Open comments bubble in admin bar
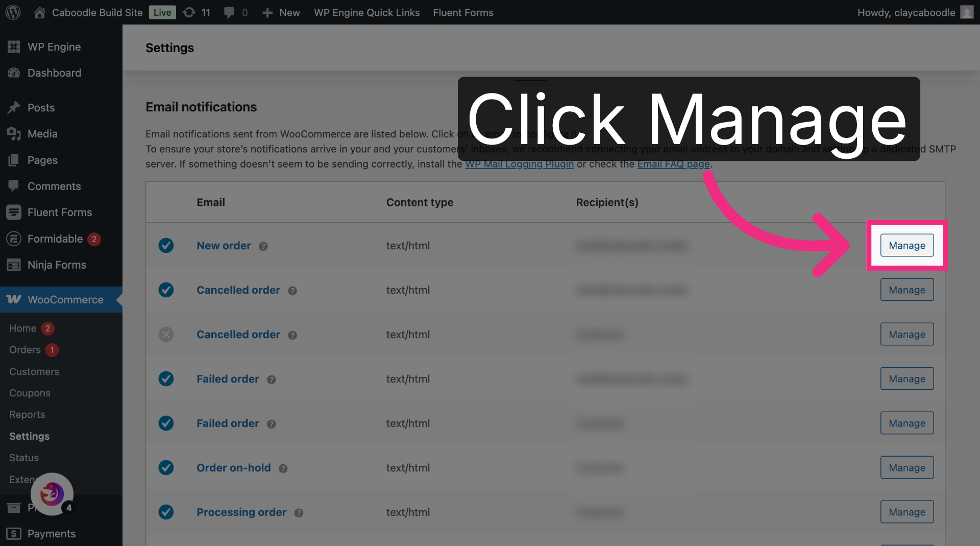Screen dimensions: 980x546 coord(236,12)
